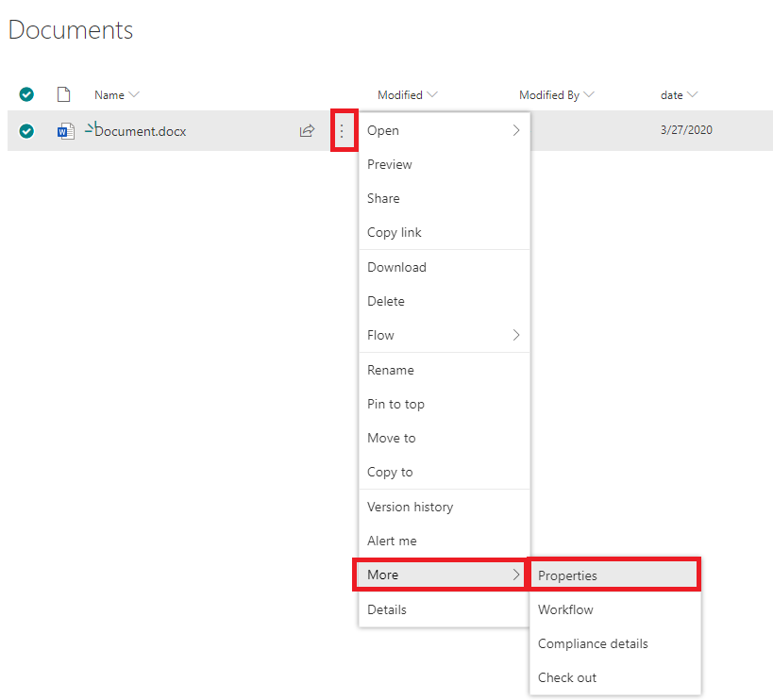Choose Preview from the context menu
This screenshot has width=773, height=700.
coord(445,164)
